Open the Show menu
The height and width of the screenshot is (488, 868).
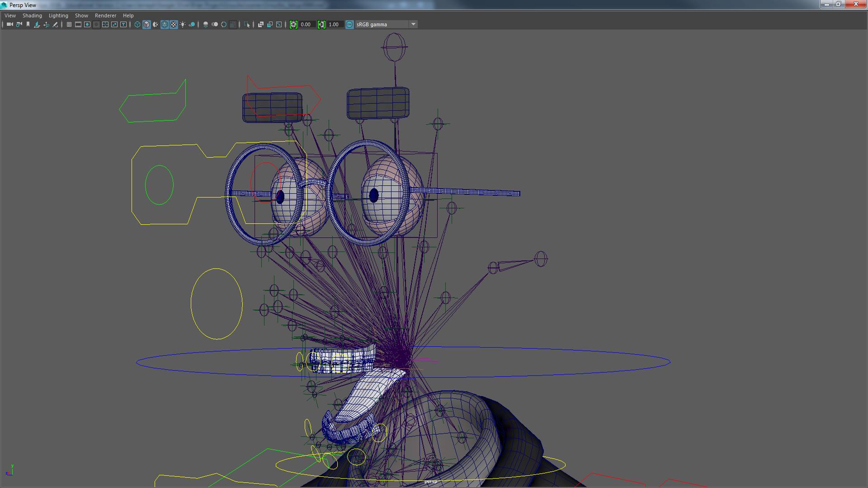pyautogui.click(x=81, y=15)
